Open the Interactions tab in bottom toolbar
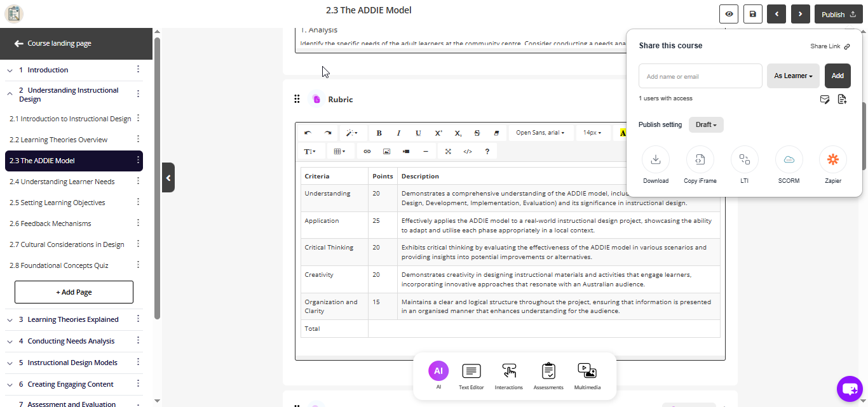The height and width of the screenshot is (407, 868). pos(508,371)
